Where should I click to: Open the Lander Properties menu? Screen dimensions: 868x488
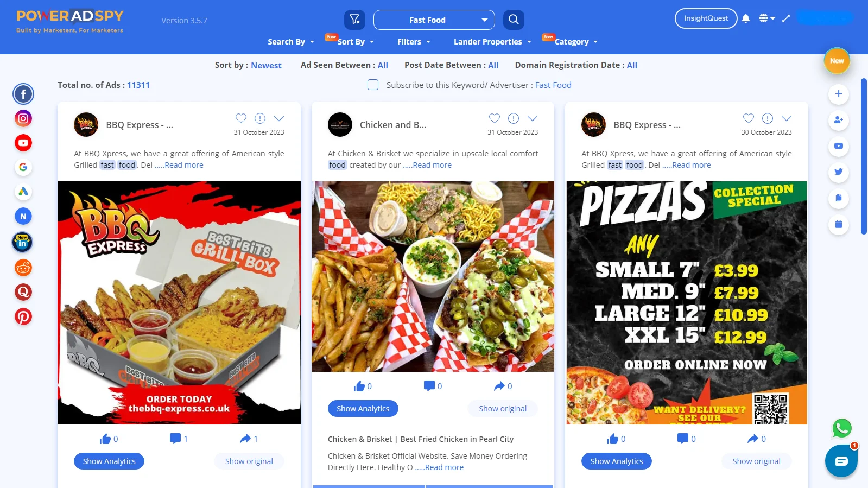(x=492, y=42)
